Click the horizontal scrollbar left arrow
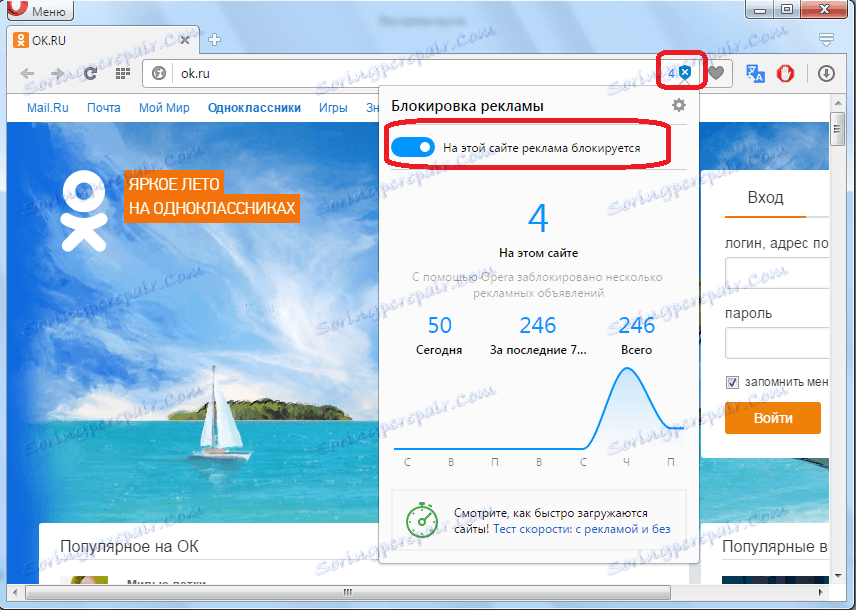Screen dimensions: 856x610 (x=15, y=592)
